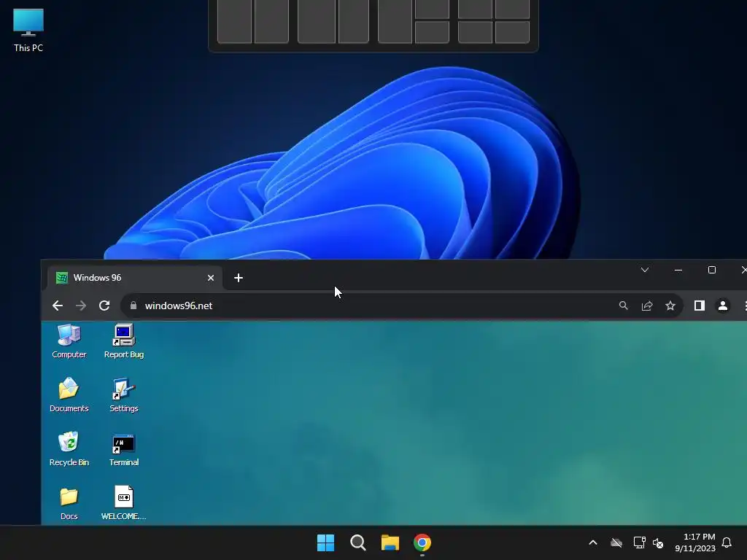Share this page via share icon
The height and width of the screenshot is (560, 747).
647,306
